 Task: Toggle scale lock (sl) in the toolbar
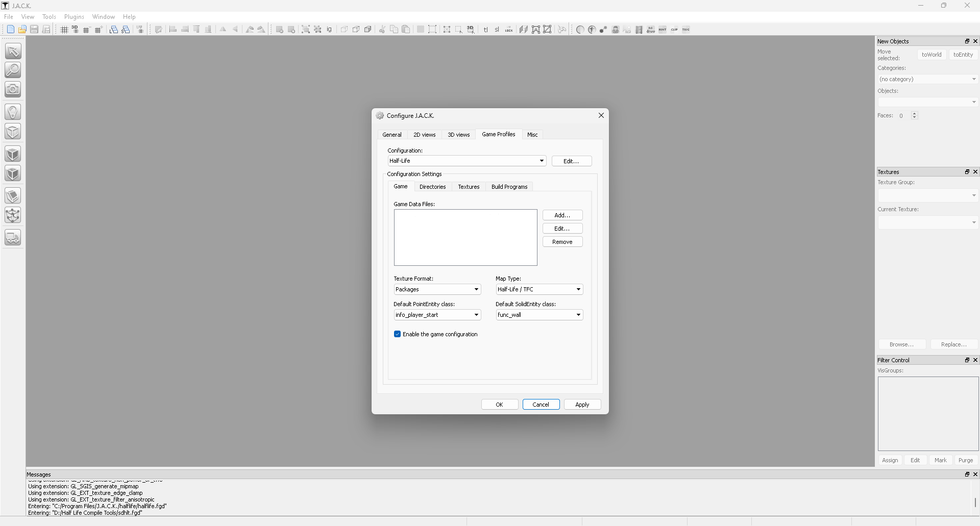[x=497, y=30]
